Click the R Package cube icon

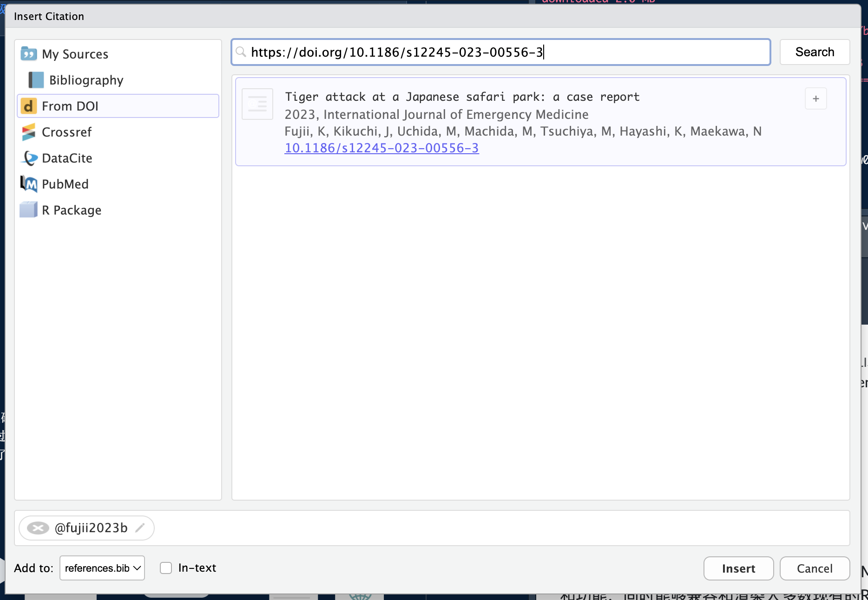28,210
